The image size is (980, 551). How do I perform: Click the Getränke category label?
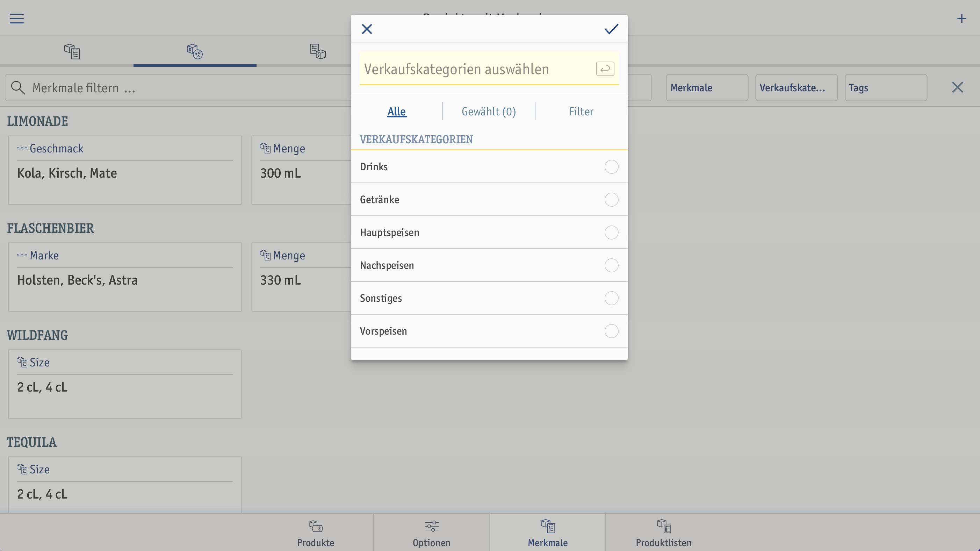pyautogui.click(x=380, y=199)
